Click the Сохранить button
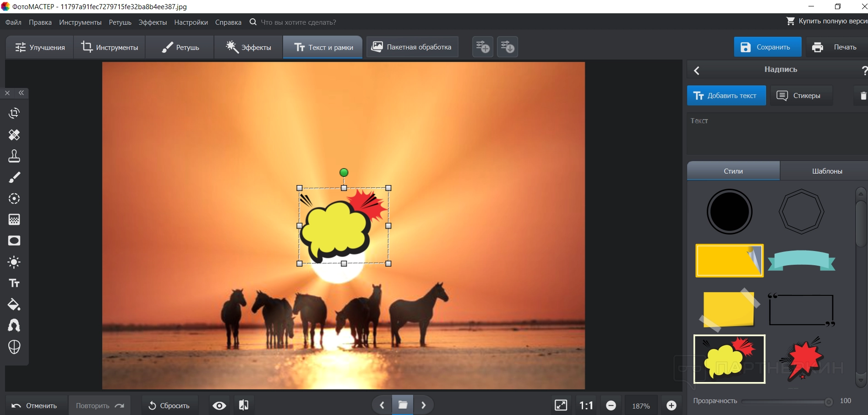This screenshot has width=868, height=415. click(x=768, y=47)
